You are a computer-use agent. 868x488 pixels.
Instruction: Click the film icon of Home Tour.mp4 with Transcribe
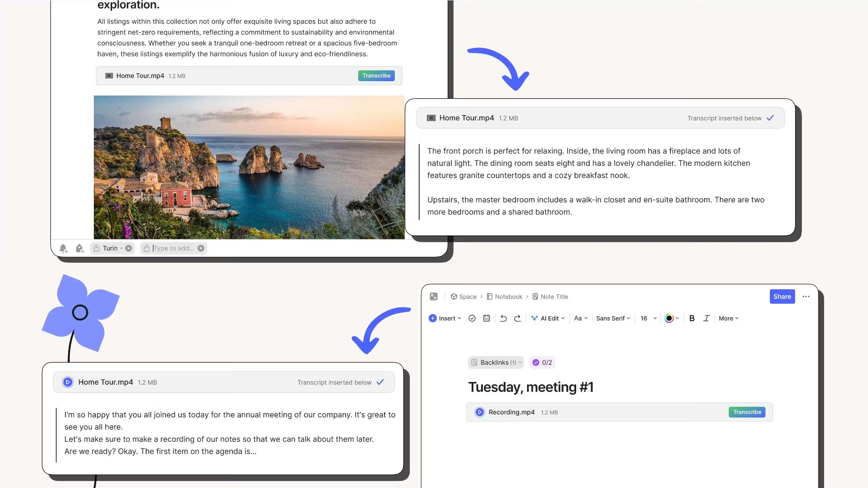(x=109, y=76)
